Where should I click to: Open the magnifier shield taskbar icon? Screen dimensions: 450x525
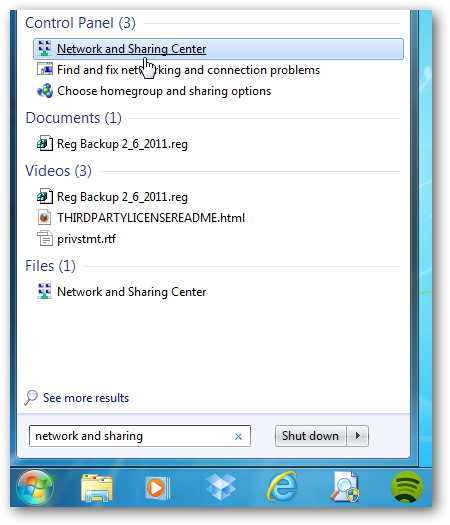click(x=345, y=487)
